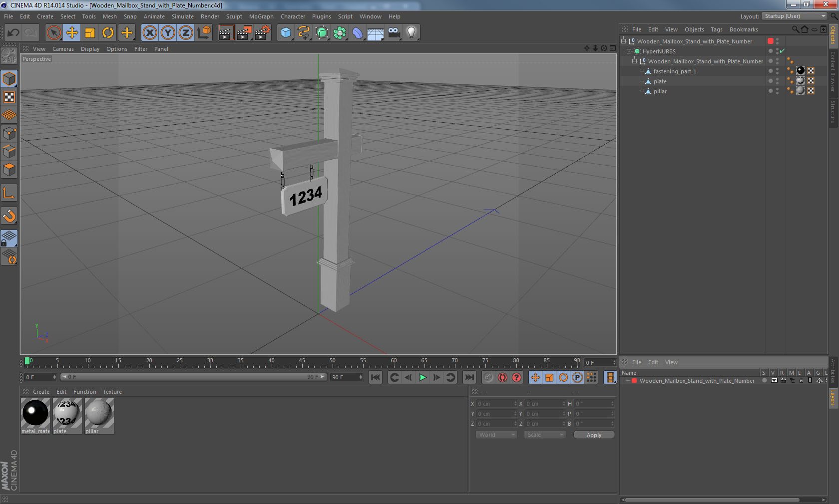Render the active view

pos(226,33)
